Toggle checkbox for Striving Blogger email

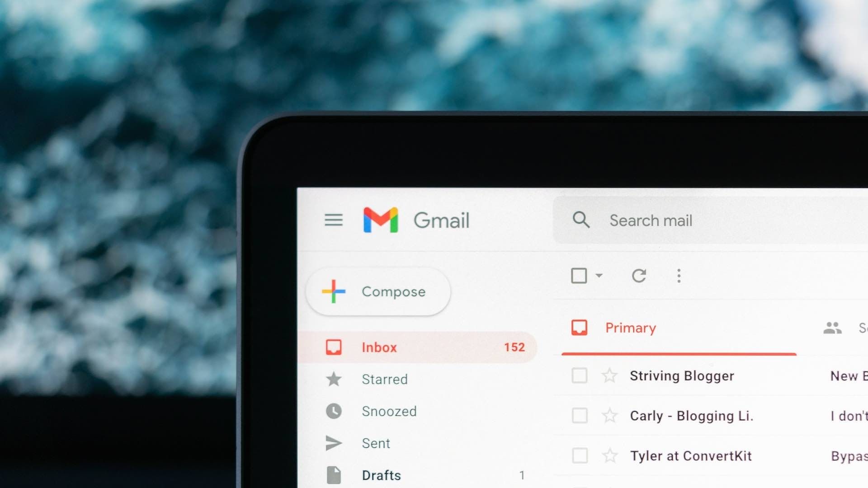(579, 375)
